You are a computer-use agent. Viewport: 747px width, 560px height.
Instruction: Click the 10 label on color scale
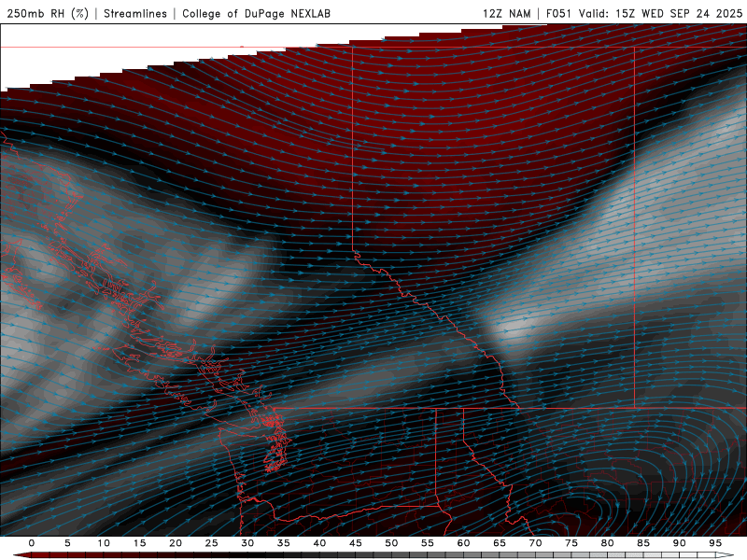[x=104, y=543]
